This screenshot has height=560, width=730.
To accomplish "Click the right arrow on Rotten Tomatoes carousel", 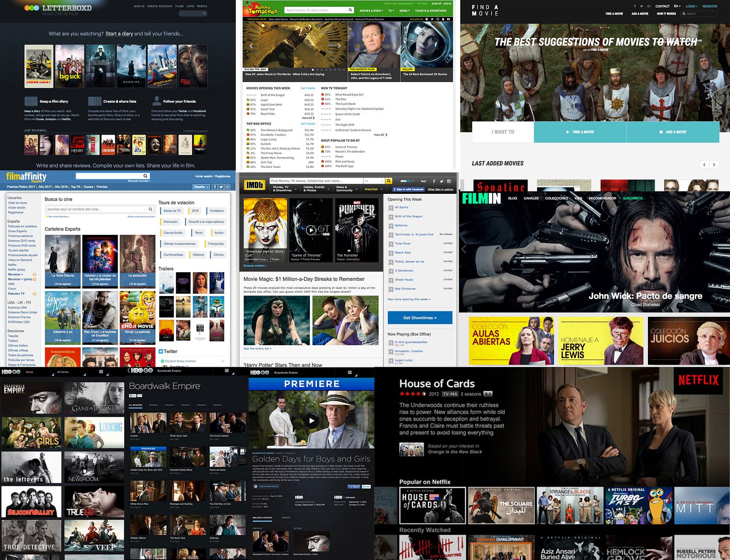I will [x=339, y=46].
